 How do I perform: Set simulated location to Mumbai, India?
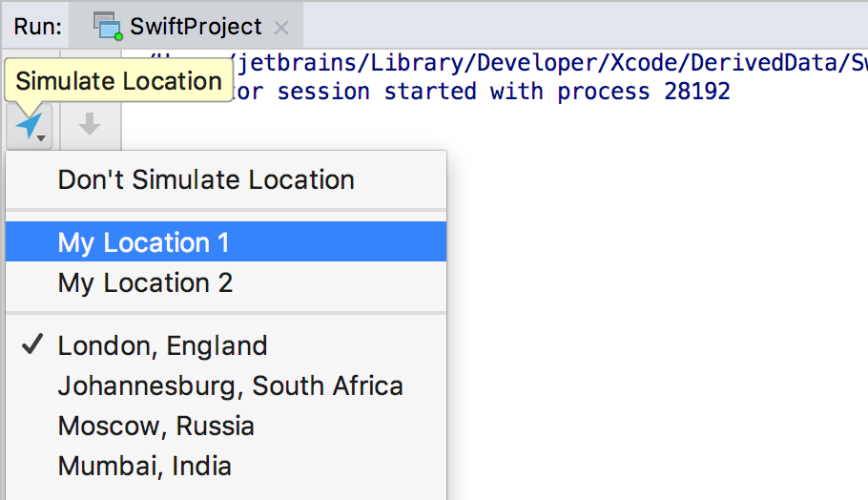(145, 466)
